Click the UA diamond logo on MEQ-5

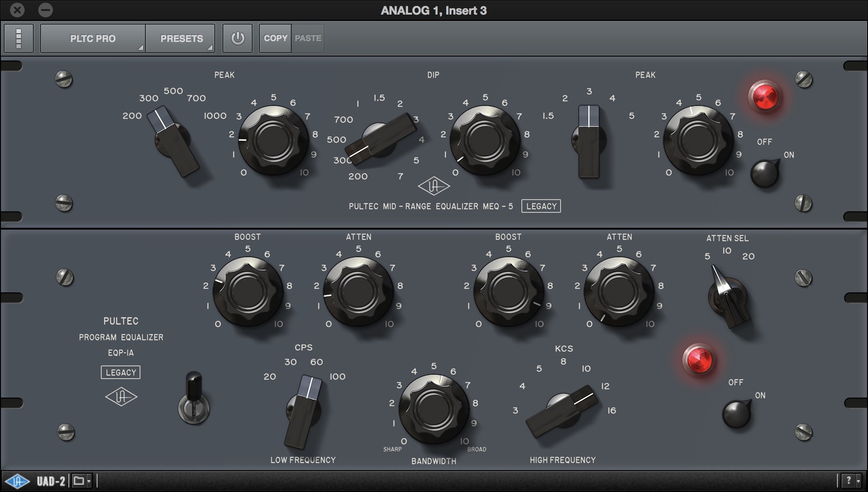point(434,186)
